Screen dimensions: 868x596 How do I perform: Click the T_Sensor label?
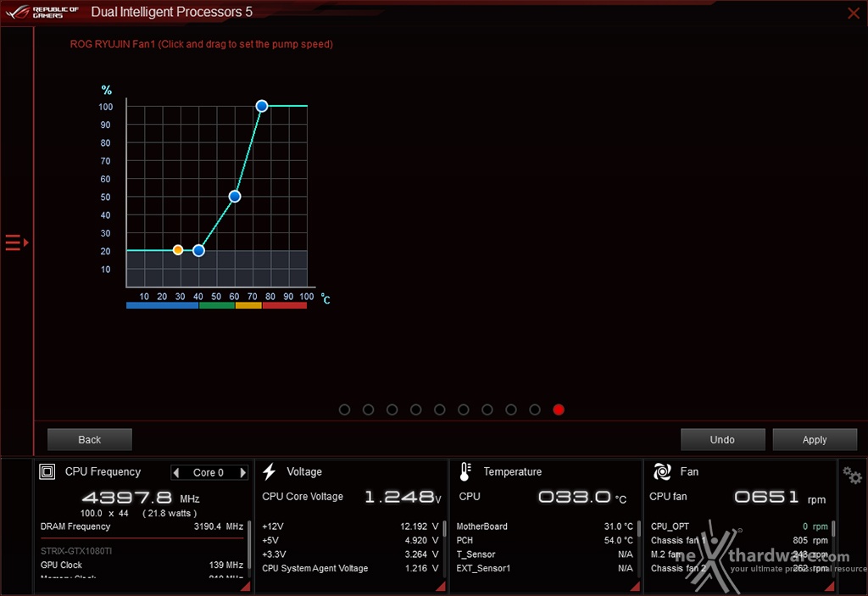[x=476, y=554]
